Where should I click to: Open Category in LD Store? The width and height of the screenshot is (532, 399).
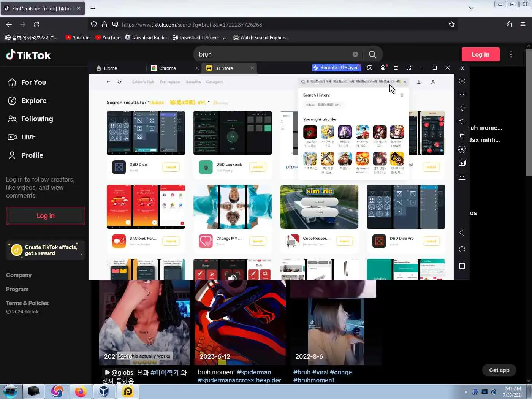tap(214, 82)
